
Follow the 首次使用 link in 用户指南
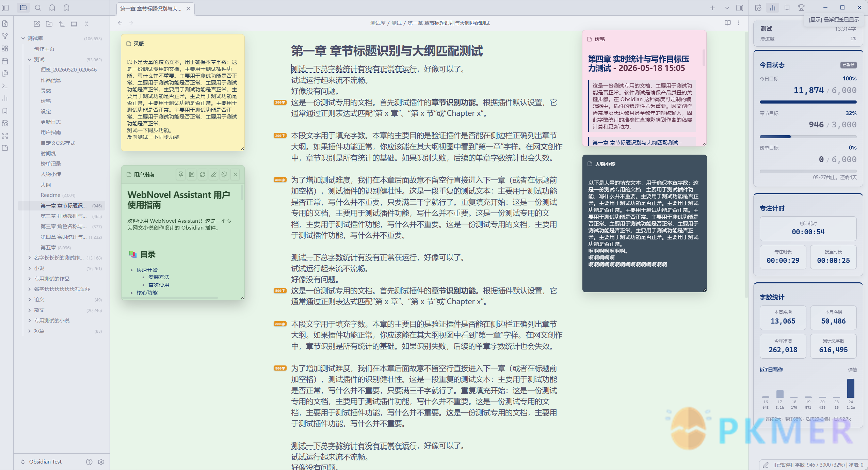[x=159, y=285]
